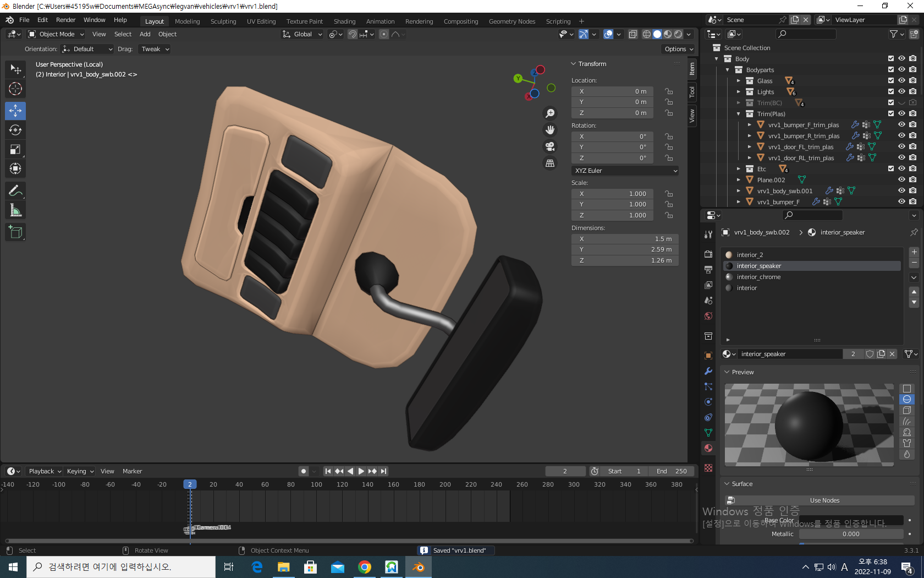Screen dimensions: 924x578
Task: Open the XYZ Euler rotation mode dropdown
Action: (x=625, y=171)
